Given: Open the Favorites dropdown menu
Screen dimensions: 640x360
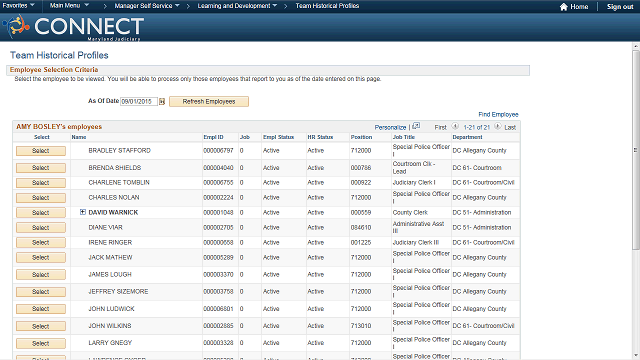Looking at the screenshot, I should [18, 6].
